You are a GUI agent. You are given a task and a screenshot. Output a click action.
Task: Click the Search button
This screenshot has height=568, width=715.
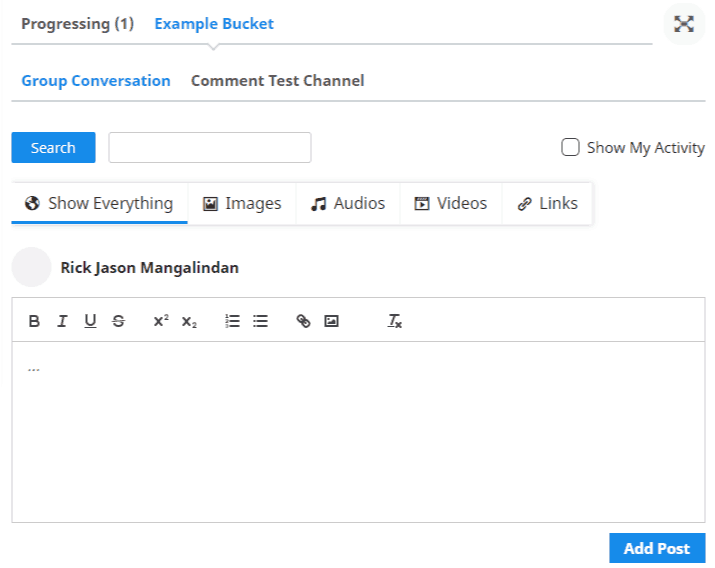coord(53,148)
